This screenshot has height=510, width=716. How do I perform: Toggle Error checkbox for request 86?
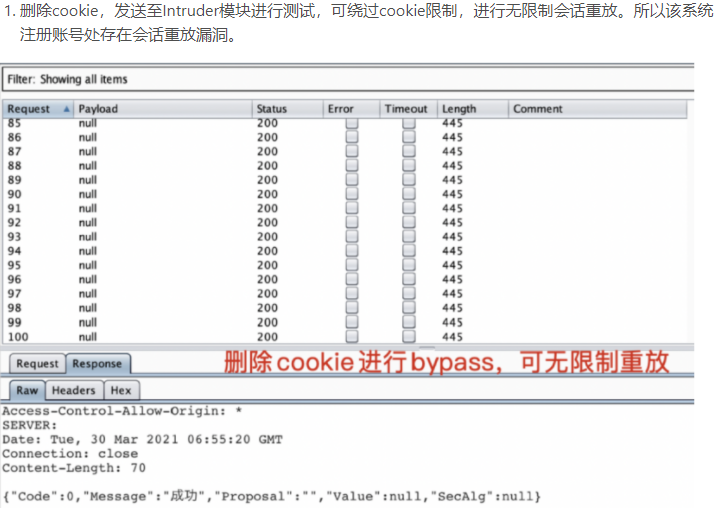pyautogui.click(x=352, y=137)
